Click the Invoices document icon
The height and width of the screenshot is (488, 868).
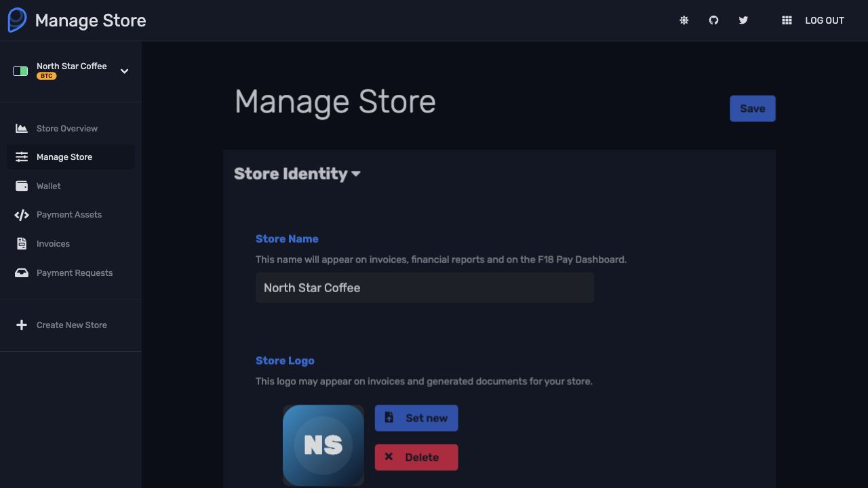pos(22,244)
